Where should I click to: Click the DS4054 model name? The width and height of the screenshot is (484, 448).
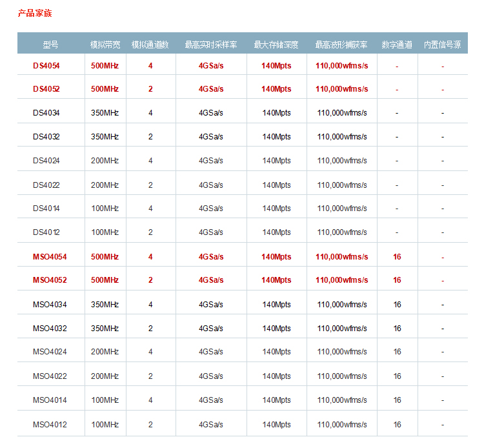(46, 65)
